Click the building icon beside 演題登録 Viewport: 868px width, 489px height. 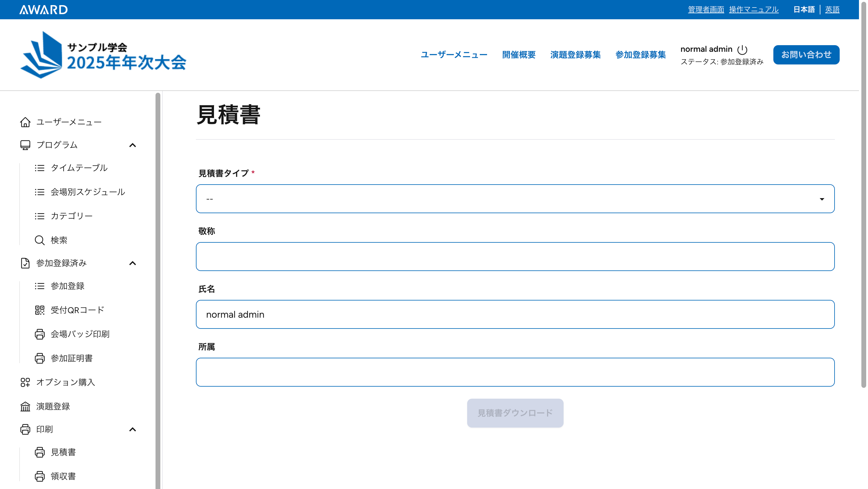(x=25, y=406)
